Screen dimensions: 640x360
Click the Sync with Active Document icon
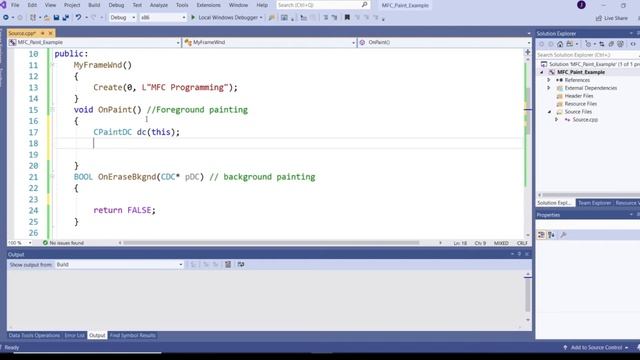click(x=602, y=44)
